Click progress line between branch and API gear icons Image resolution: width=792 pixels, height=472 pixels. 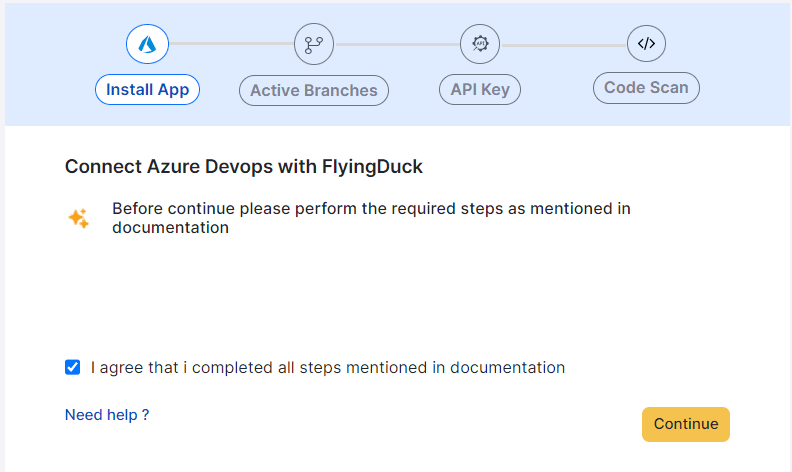coord(396,44)
